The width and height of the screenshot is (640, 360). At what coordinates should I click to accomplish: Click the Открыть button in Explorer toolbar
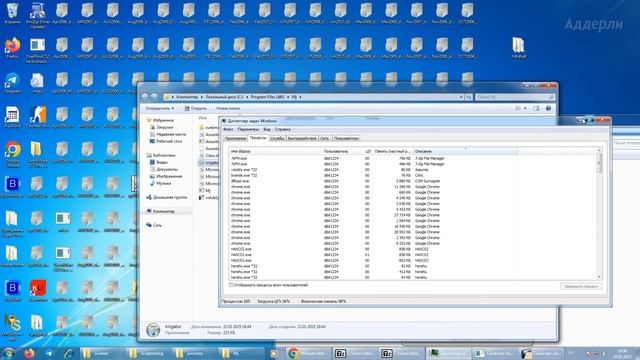(196, 108)
